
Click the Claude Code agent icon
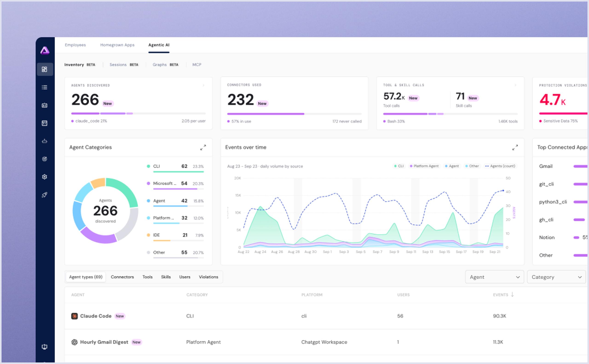75,316
